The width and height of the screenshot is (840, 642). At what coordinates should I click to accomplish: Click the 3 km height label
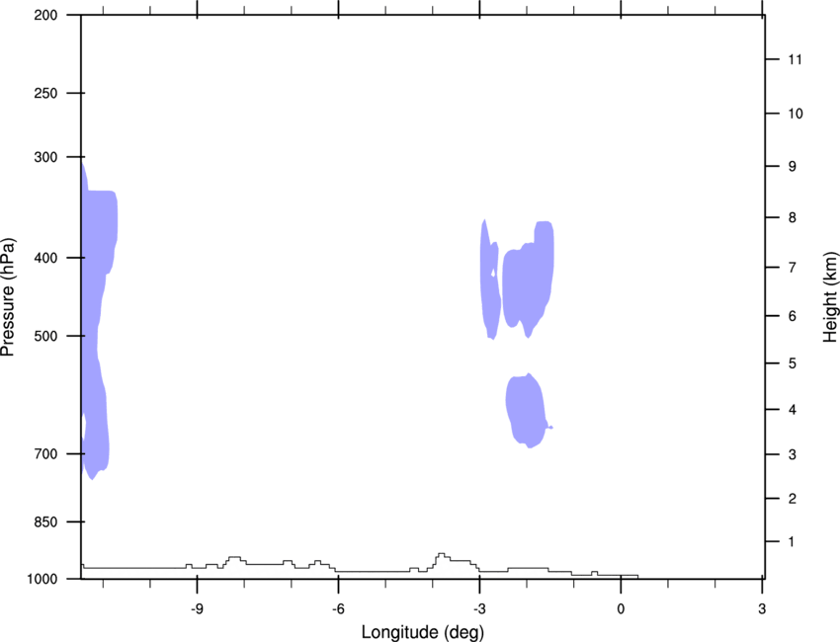tap(793, 454)
